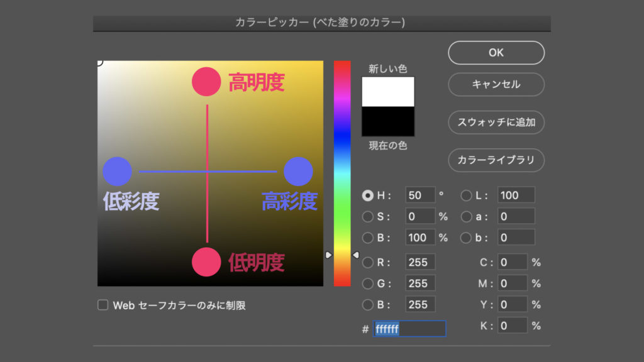Click the キャンセル button
644x362 pixels.
coord(496,85)
